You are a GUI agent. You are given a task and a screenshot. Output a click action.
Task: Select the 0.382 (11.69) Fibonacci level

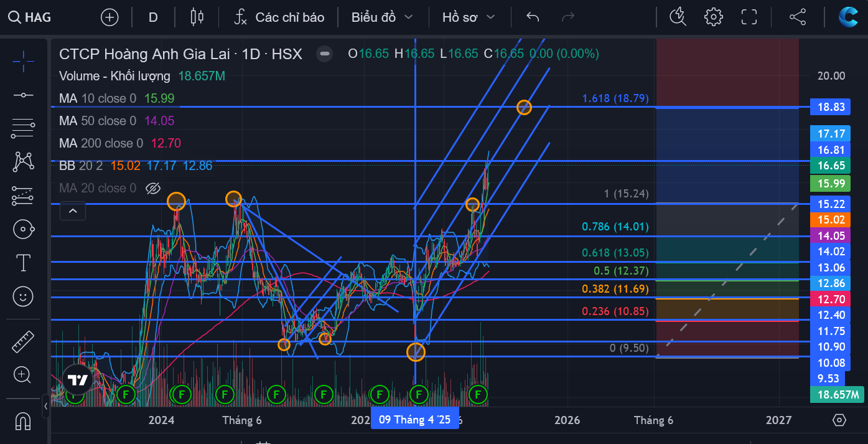tap(615, 289)
